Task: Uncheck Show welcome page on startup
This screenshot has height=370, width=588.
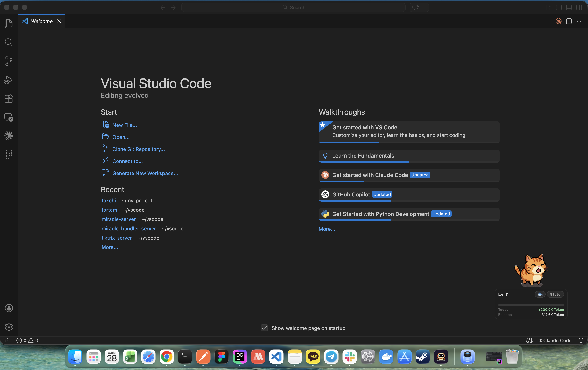Action: [x=264, y=328]
